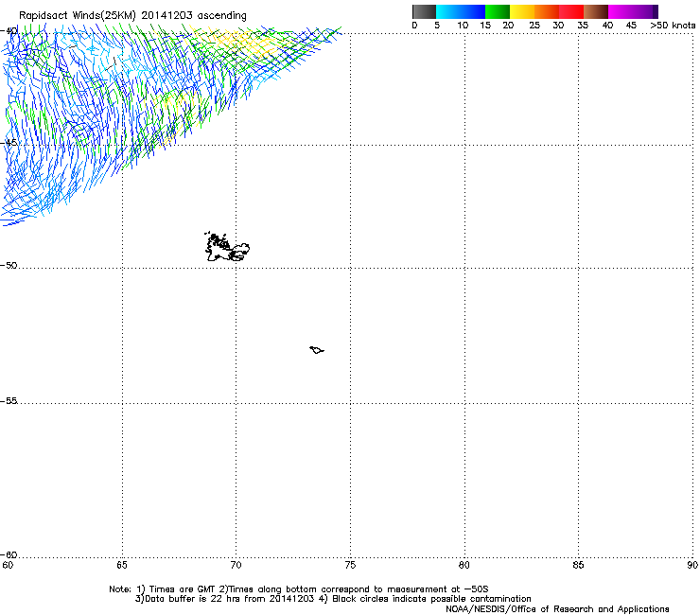Click the longitude axis label '85'

click(578, 566)
